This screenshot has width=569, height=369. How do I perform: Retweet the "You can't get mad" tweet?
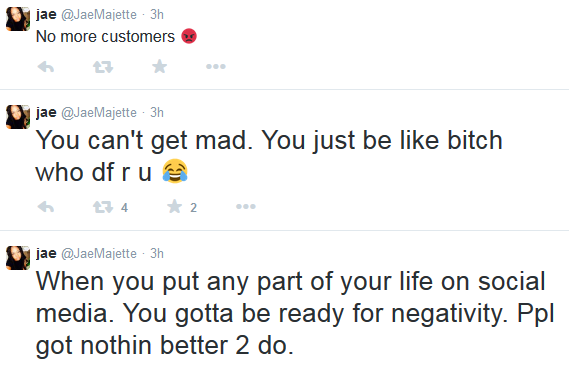pos(103,207)
